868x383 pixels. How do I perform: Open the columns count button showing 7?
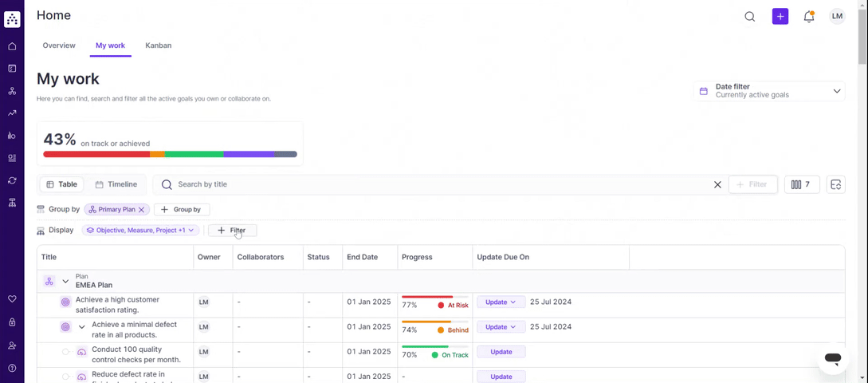click(x=802, y=184)
